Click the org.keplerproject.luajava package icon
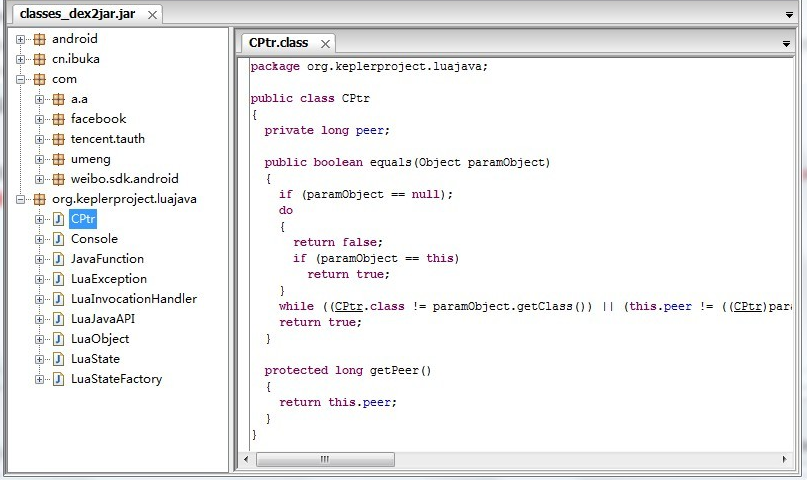The width and height of the screenshot is (807, 480). 40,199
